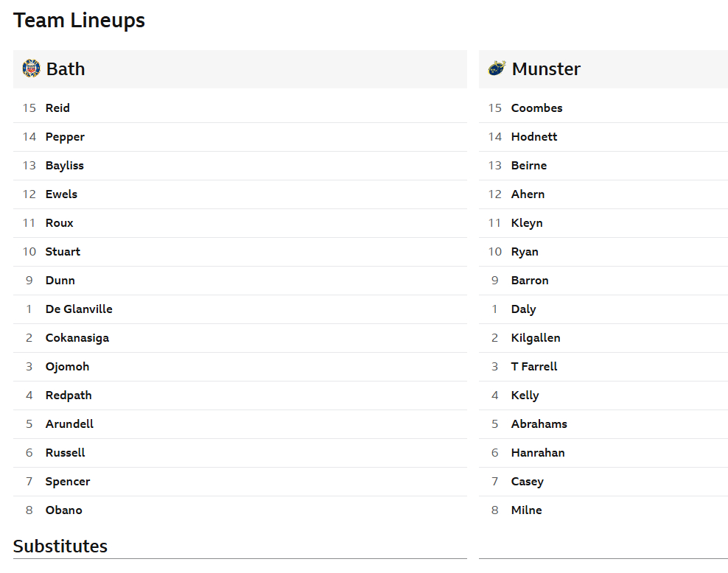This screenshot has height=573, width=728.
Task: Select Bath player Pepper
Action: point(65,137)
